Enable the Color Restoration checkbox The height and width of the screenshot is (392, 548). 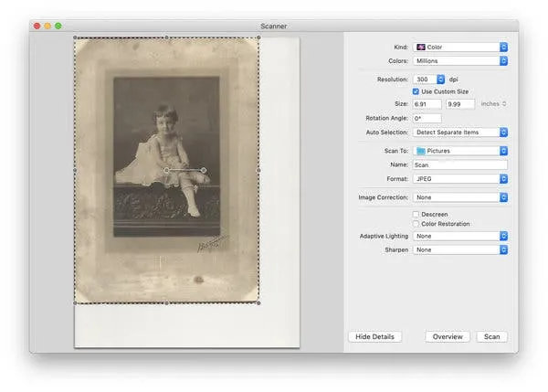click(416, 224)
